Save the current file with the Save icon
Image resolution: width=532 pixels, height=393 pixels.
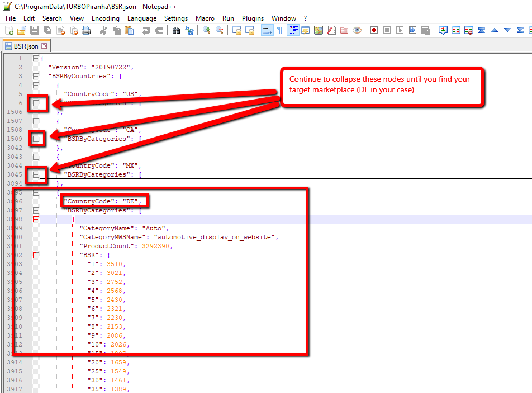click(35, 30)
